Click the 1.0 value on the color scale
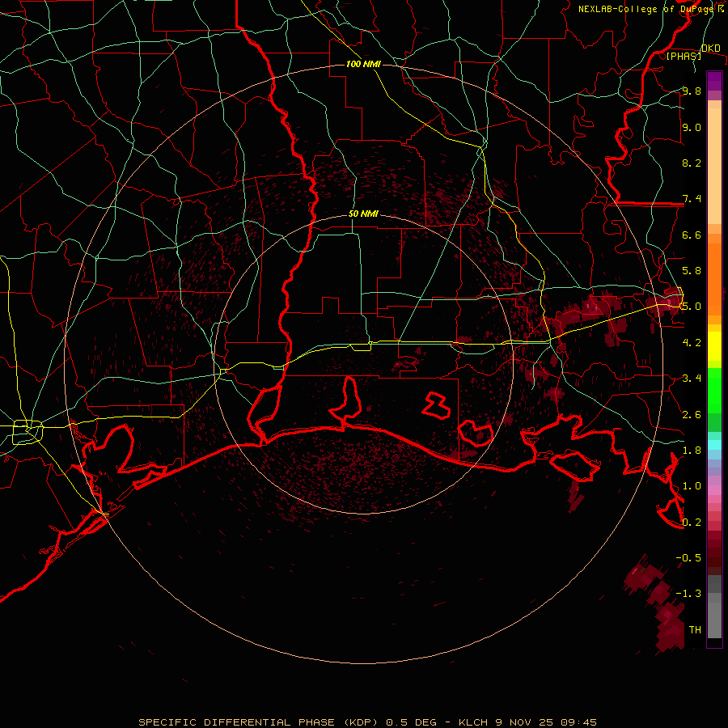The height and width of the screenshot is (728, 728). (x=692, y=486)
